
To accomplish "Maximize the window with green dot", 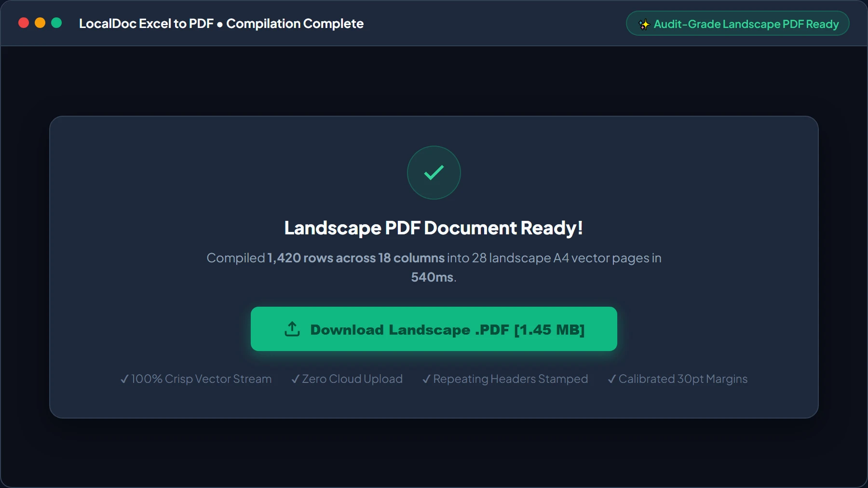I will (x=56, y=23).
